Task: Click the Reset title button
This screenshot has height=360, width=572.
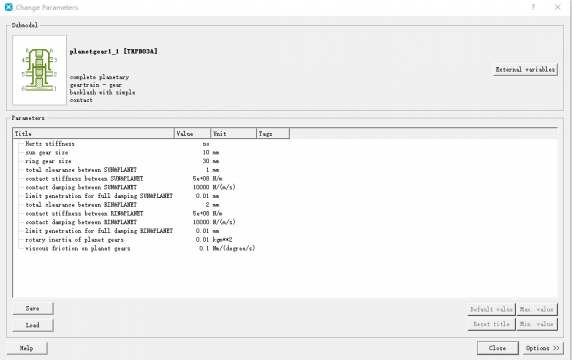Action: (491, 324)
